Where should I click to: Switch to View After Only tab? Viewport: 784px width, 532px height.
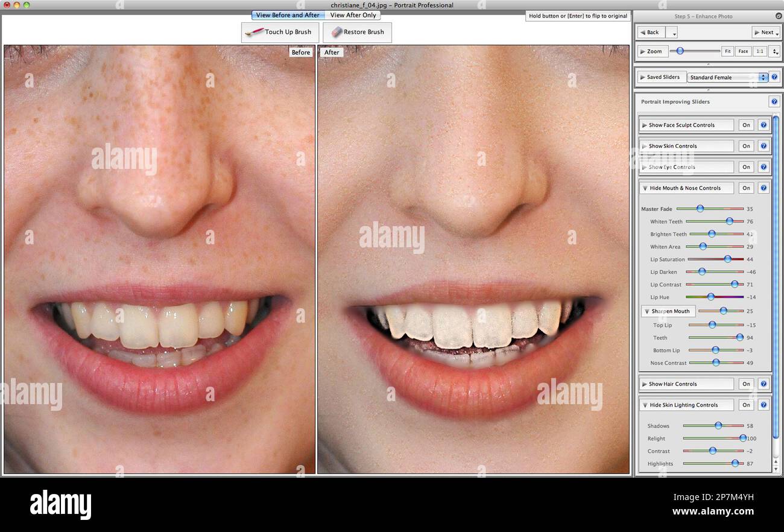click(353, 15)
